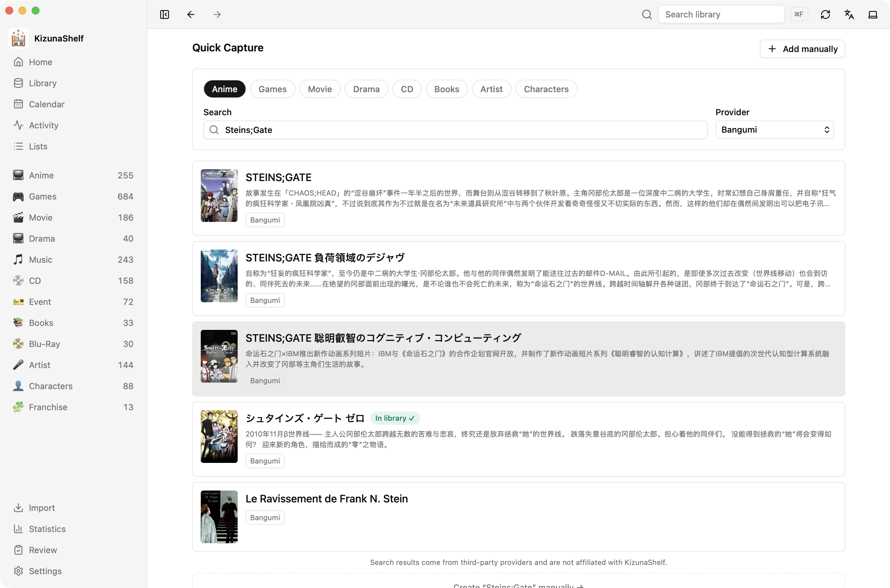Open Activity in the sidebar
The image size is (890, 588).
pos(73,125)
